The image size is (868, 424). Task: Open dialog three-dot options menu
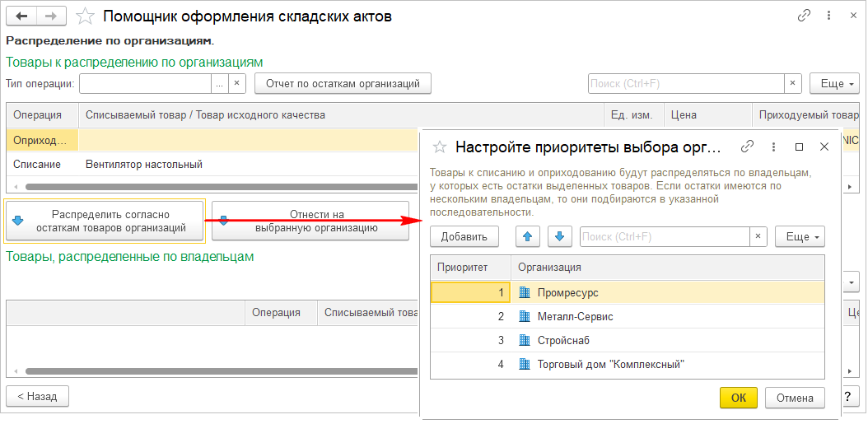click(773, 147)
